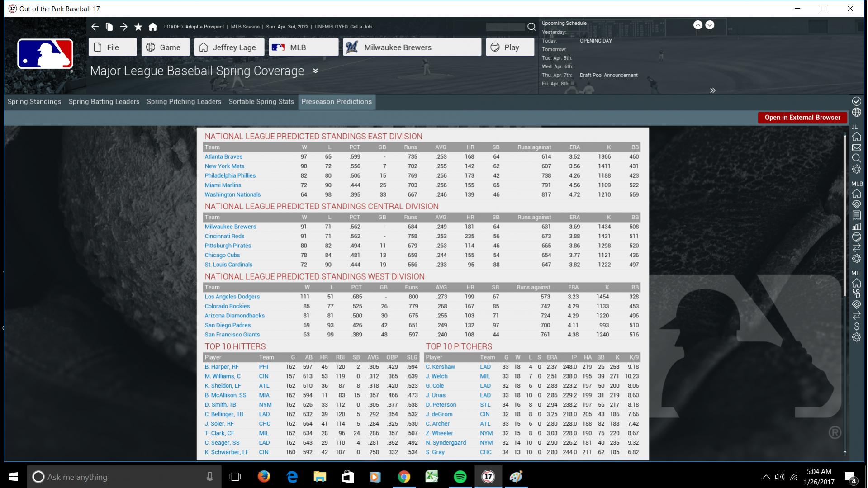Click the magnifier search icon beside the search box
Screen dimensions: 868x488
[x=531, y=27]
